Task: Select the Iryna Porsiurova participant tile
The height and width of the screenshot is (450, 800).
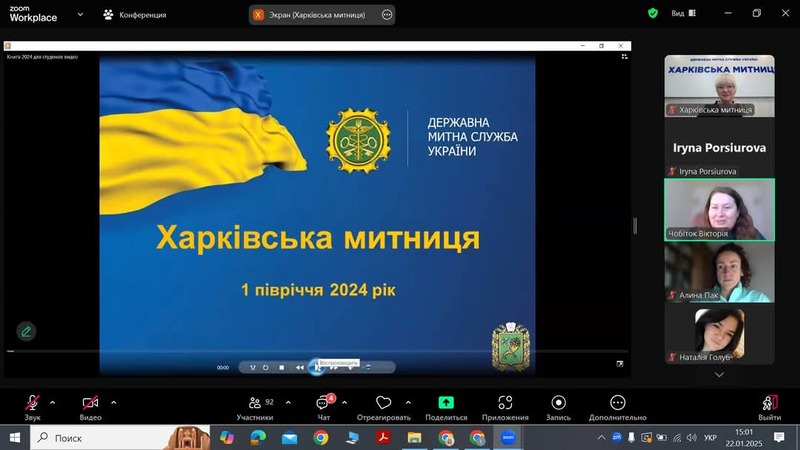Action: [x=719, y=148]
